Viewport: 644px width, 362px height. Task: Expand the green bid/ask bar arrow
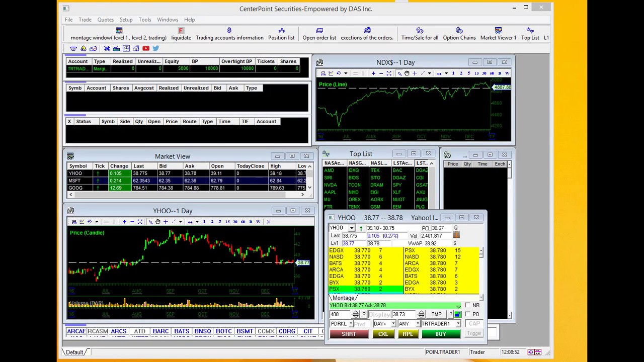tap(458, 306)
